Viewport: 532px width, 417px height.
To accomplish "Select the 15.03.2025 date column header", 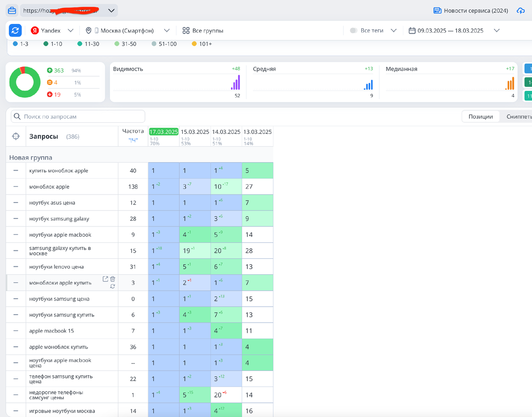I will [195, 132].
